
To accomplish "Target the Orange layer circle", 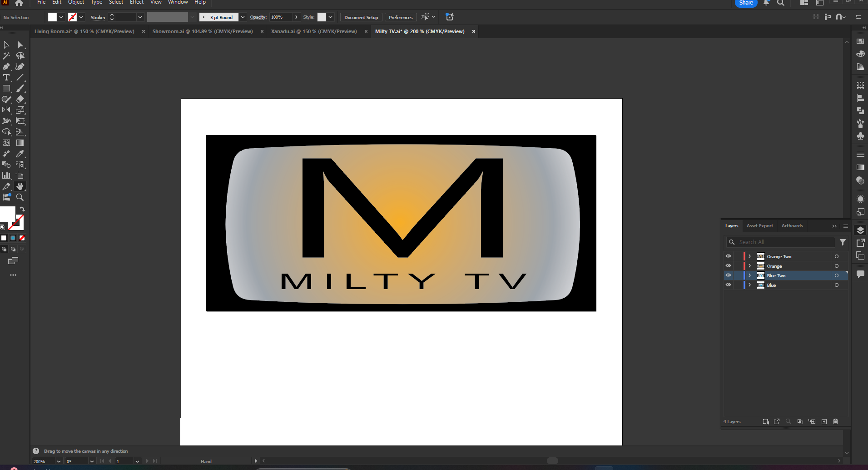I will click(836, 266).
